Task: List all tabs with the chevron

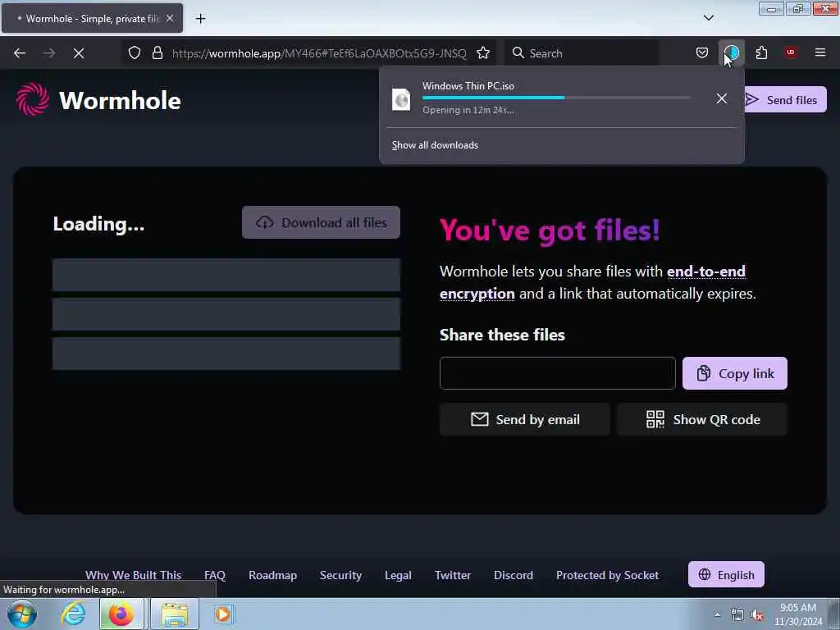Action: [708, 18]
